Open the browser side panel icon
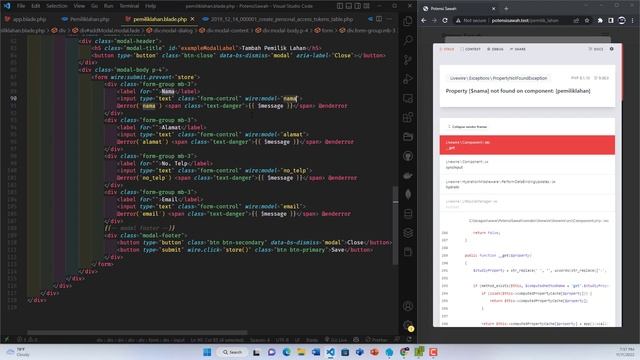Image resolution: width=640 pixels, height=360 pixels. (x=611, y=20)
